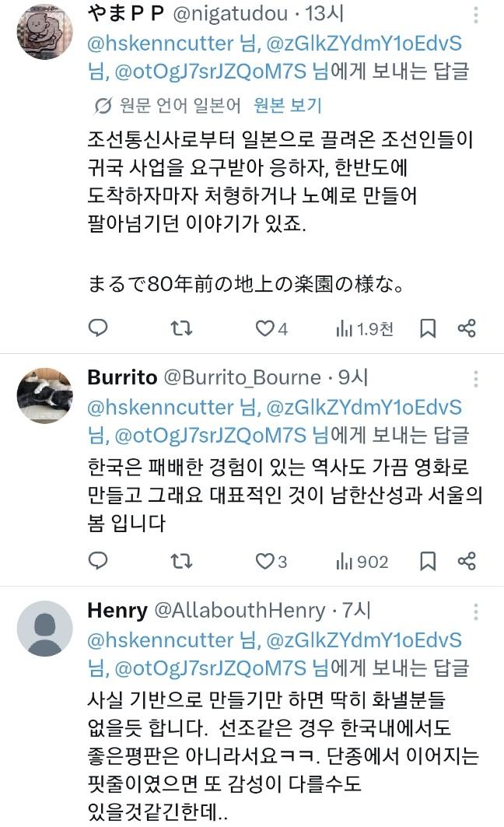Open @nigatudou profile handle
The image size is (504, 827).
tap(230, 14)
